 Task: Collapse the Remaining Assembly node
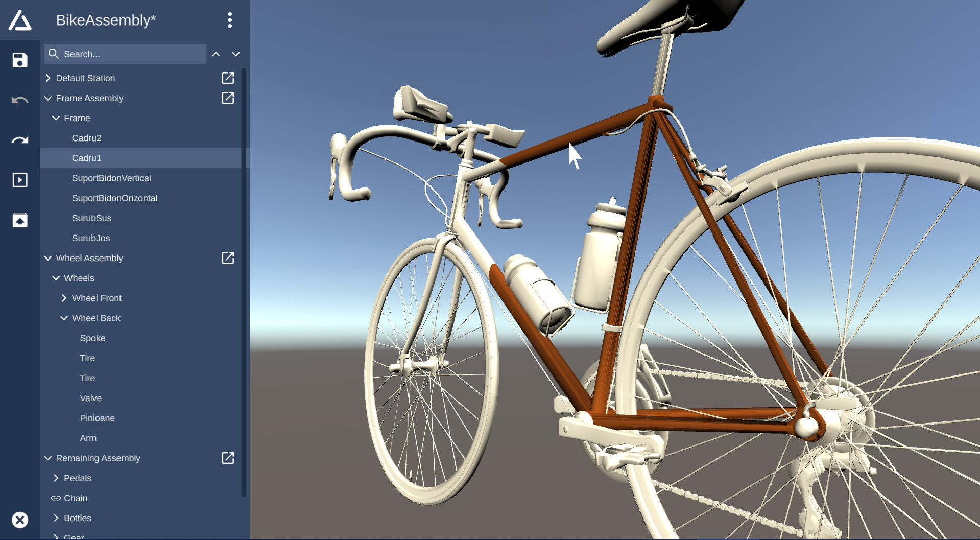(48, 458)
